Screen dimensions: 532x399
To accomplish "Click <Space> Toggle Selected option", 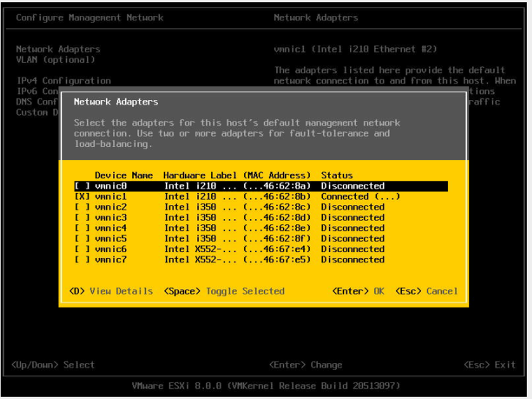I will pyautogui.click(x=224, y=291).
